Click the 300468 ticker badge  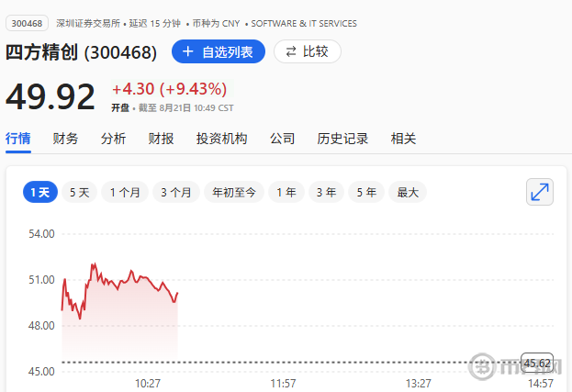click(27, 23)
